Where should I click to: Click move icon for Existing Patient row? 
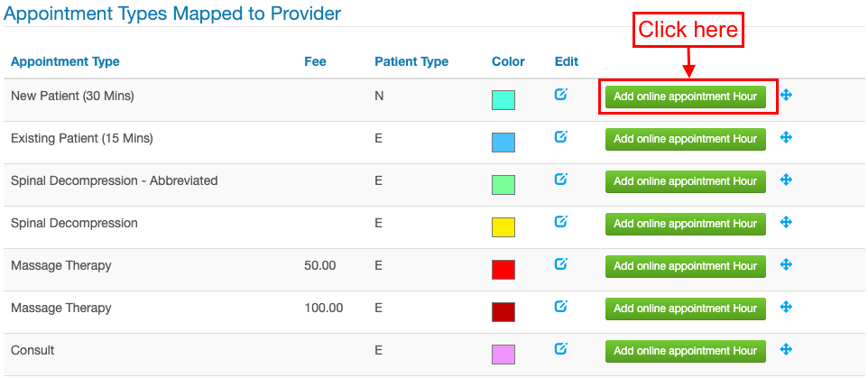(x=786, y=137)
